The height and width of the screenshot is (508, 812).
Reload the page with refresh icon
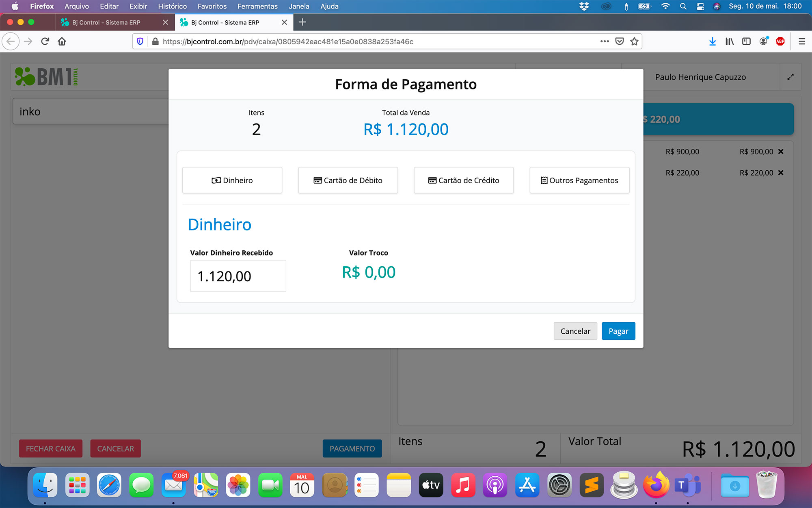(x=45, y=41)
